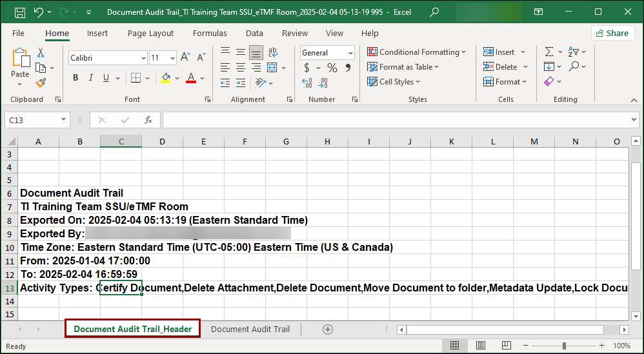Open the Conditional Formatting dropdown
Screen dimensions: 644x354
(417, 52)
